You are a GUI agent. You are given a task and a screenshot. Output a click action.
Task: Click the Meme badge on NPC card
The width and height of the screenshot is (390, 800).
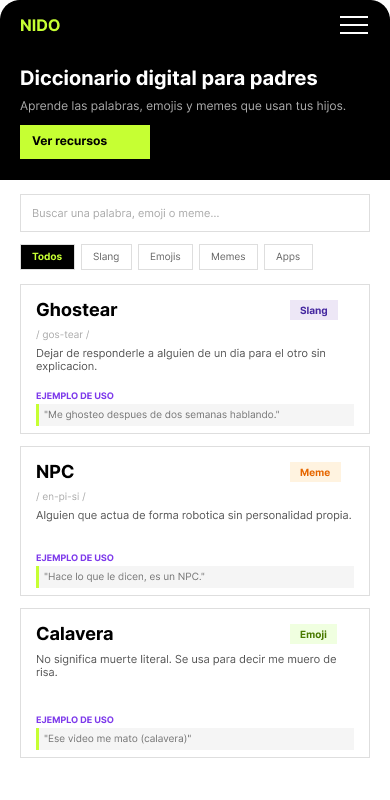point(315,472)
